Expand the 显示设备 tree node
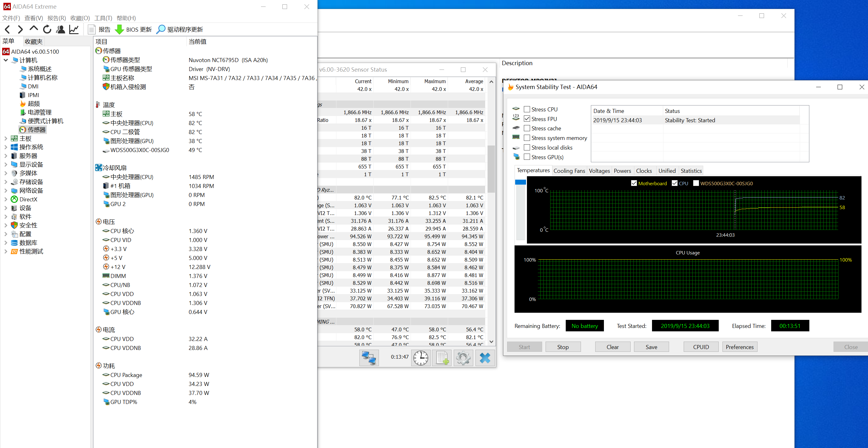The image size is (868, 448). pyautogui.click(x=6, y=164)
